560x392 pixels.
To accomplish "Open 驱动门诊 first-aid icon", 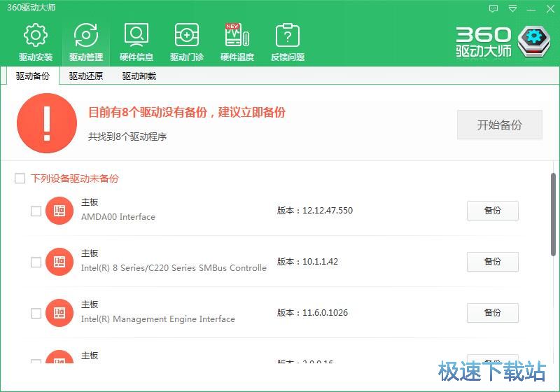I will pos(186,35).
